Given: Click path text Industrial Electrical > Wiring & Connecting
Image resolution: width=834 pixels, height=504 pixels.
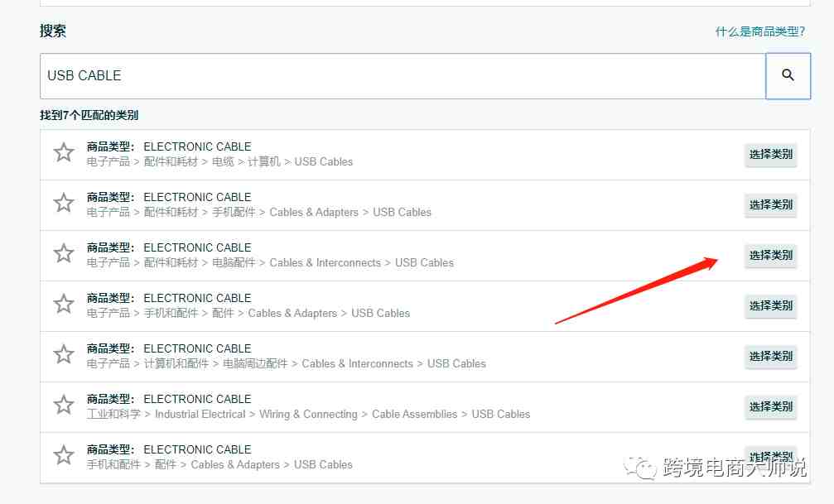Looking at the screenshot, I should pyautogui.click(x=308, y=414).
